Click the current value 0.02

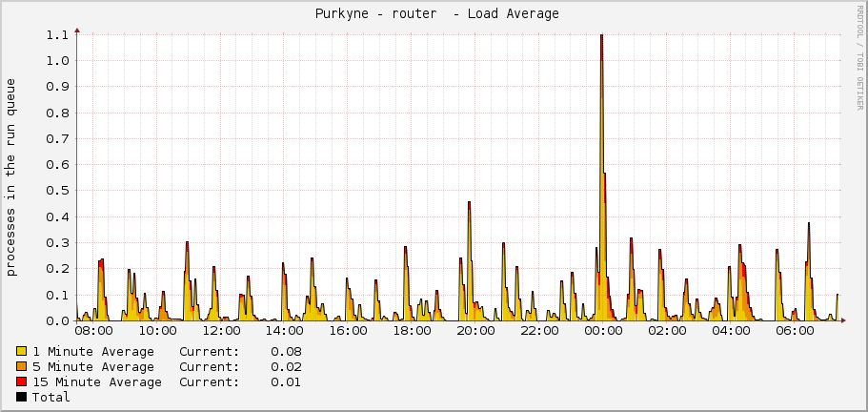coord(286,366)
